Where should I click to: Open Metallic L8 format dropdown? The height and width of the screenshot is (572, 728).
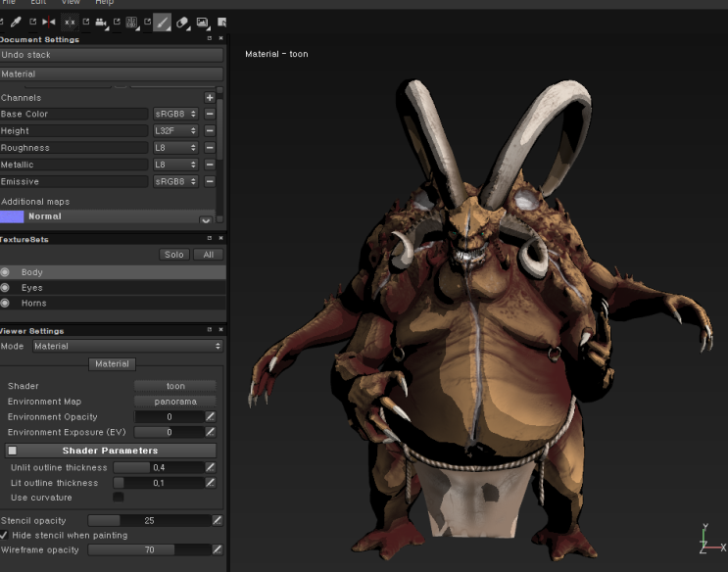pos(176,165)
